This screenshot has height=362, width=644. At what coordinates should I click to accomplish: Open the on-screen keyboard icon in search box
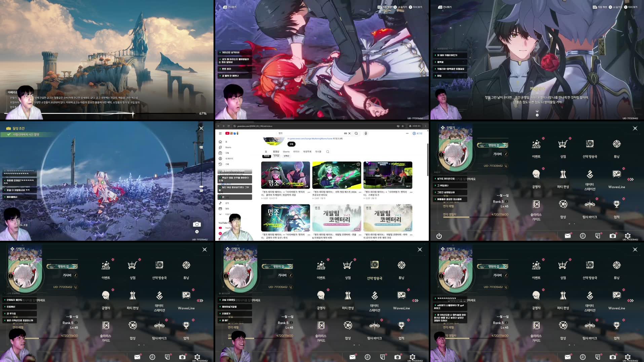[x=345, y=133]
